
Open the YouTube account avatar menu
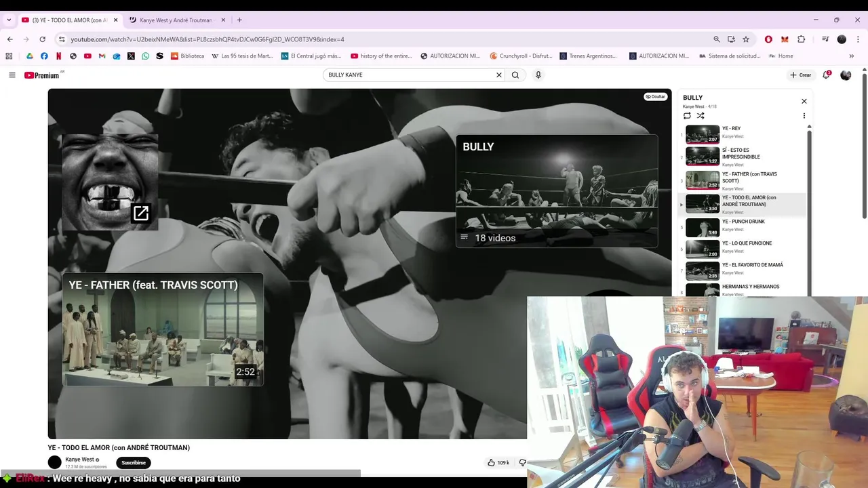tap(846, 75)
